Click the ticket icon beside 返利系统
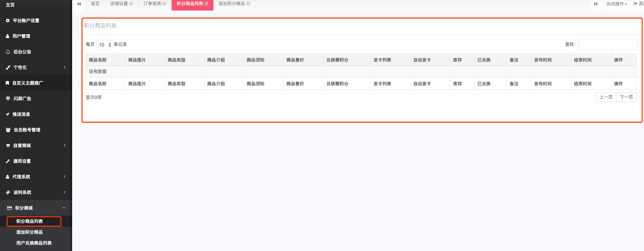 pyautogui.click(x=8, y=193)
